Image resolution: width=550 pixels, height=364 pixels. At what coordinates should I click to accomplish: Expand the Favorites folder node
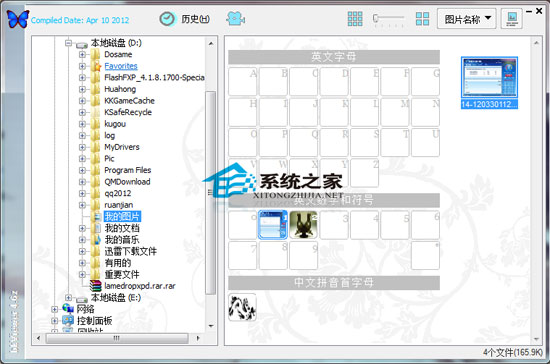(x=82, y=66)
